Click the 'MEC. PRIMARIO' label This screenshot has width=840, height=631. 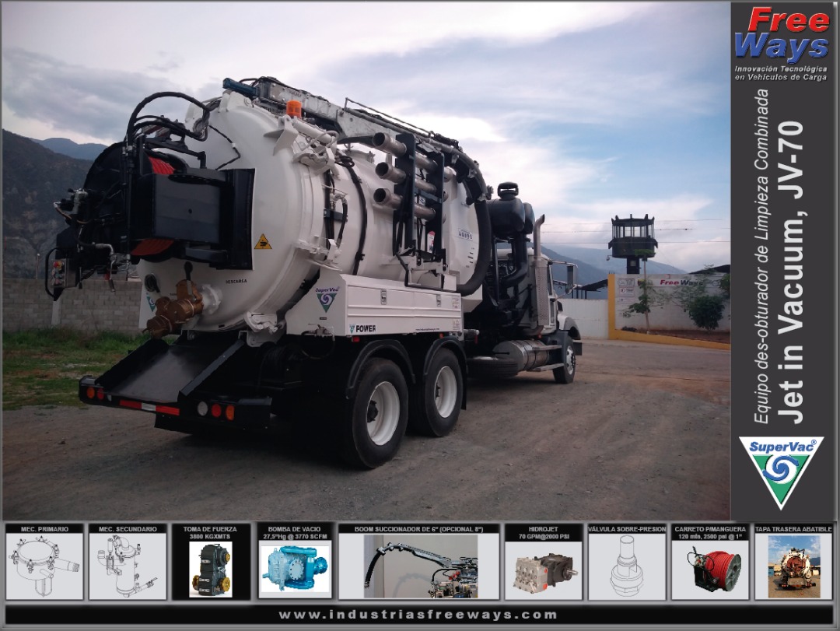point(45,528)
